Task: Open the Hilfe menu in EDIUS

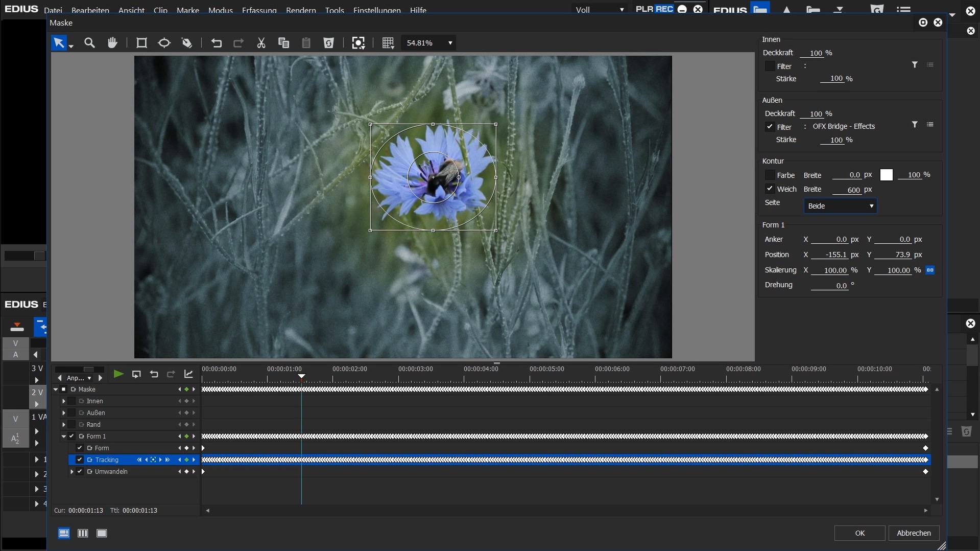Action: click(418, 10)
